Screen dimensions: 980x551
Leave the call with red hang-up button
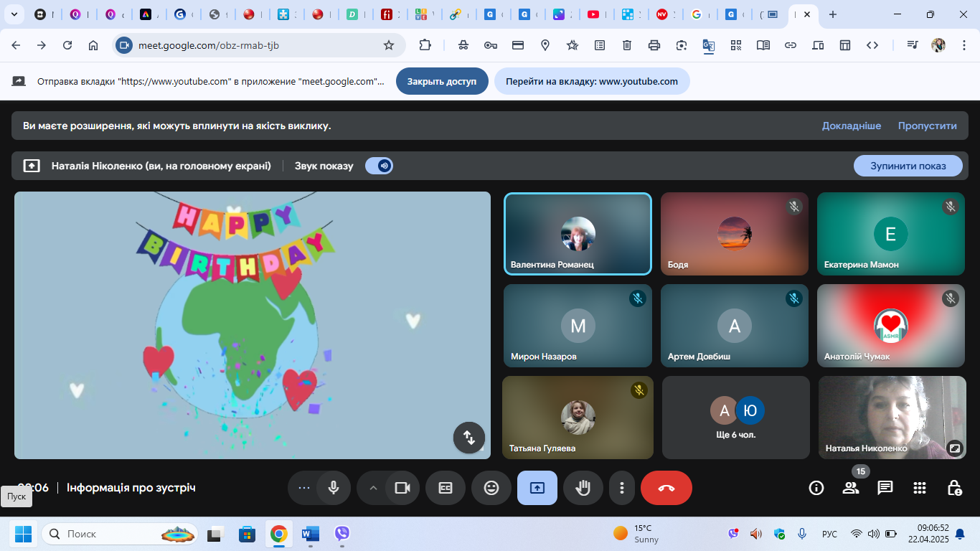pyautogui.click(x=666, y=488)
